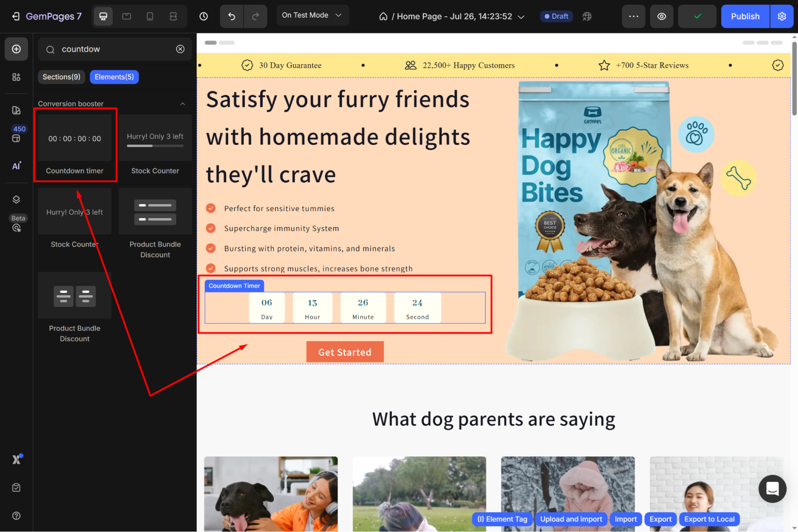Toggle page preview eye icon
The image size is (798, 532).
tap(661, 16)
